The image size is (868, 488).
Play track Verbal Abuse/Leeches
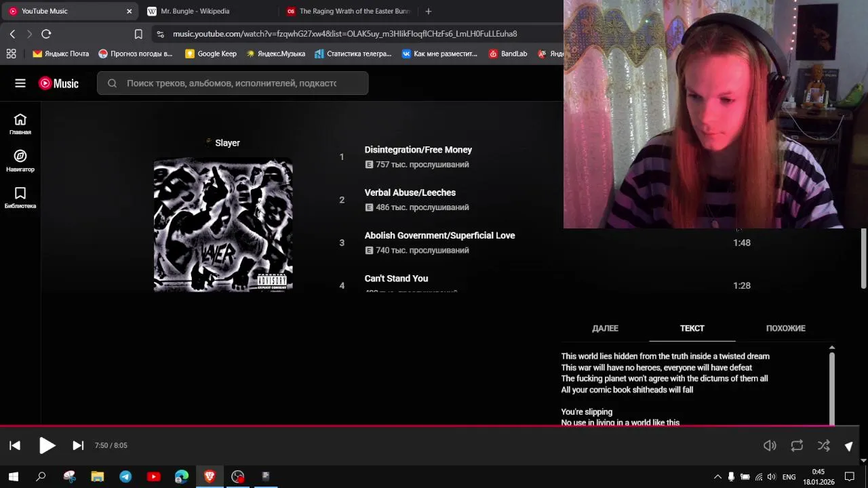pos(410,192)
